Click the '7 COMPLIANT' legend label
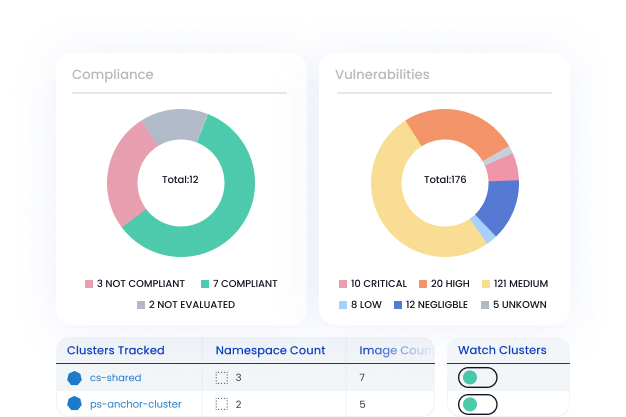The image size is (626, 417). [245, 284]
